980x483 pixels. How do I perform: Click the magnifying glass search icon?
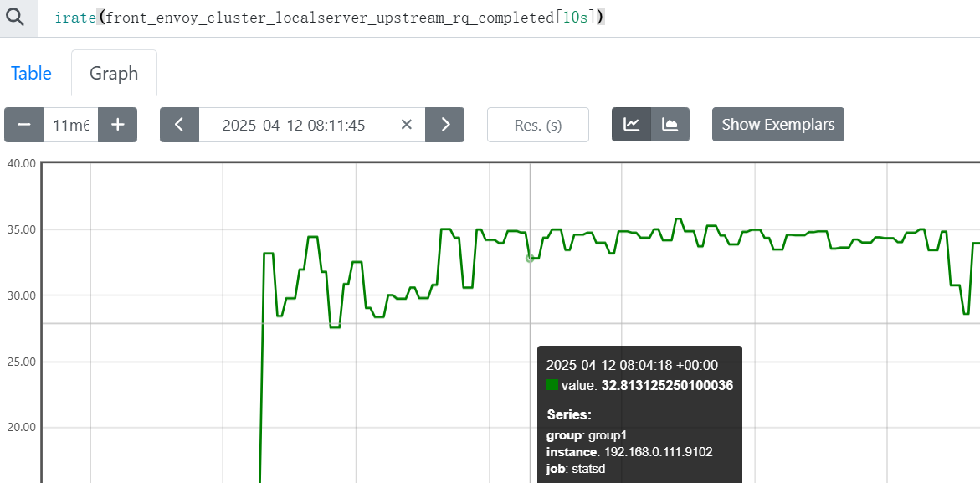click(x=18, y=18)
